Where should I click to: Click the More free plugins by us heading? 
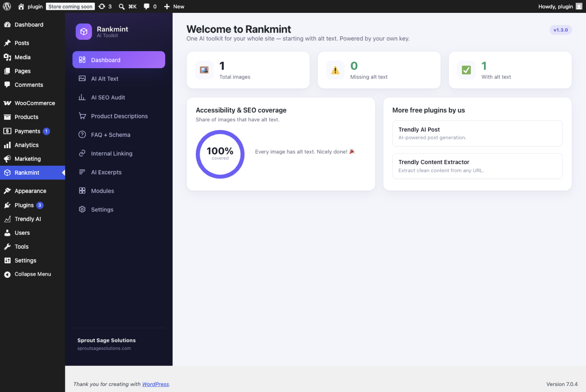click(428, 110)
